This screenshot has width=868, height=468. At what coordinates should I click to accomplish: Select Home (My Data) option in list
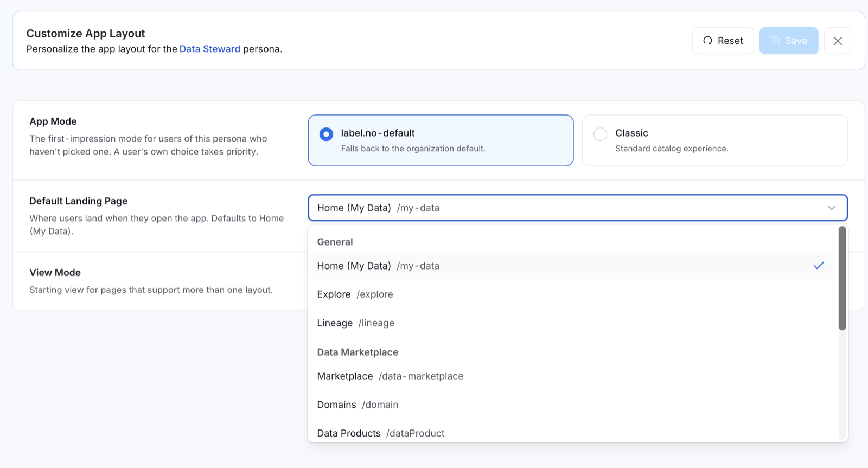pyautogui.click(x=572, y=266)
